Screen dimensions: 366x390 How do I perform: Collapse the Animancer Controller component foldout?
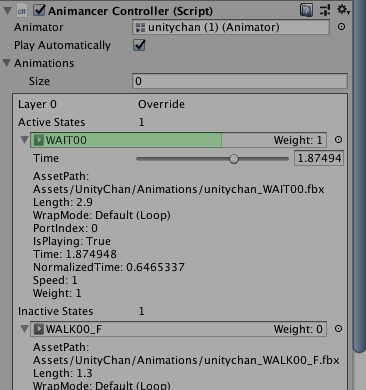(x=7, y=11)
